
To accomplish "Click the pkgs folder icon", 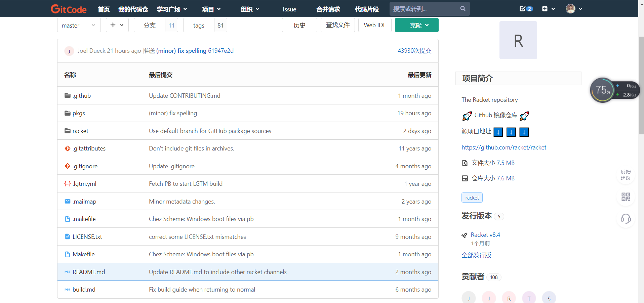I will [68, 113].
